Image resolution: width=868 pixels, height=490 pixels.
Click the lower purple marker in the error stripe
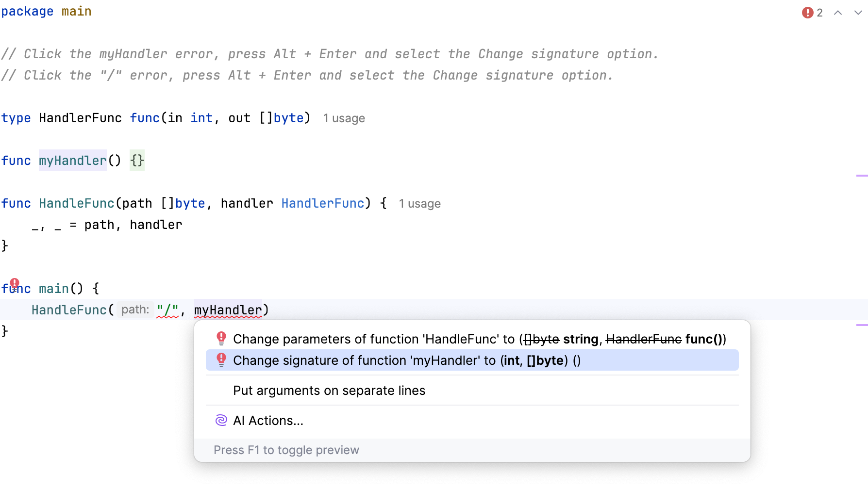coord(862,325)
